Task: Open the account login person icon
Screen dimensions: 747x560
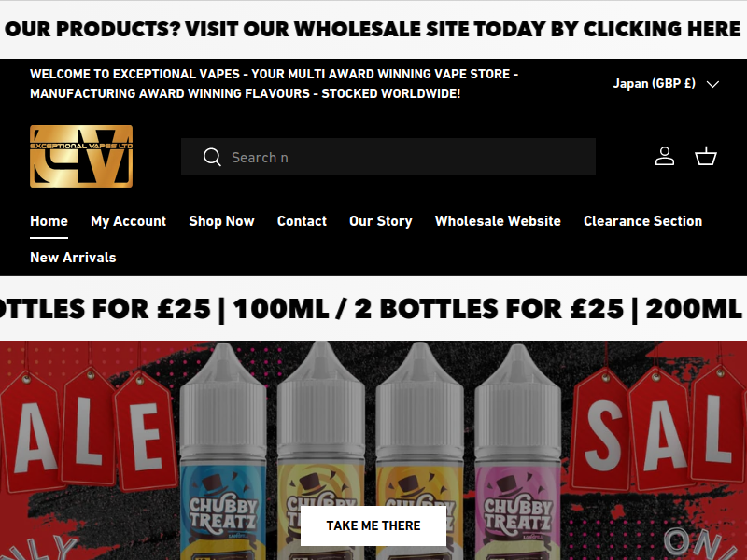Action: pos(665,156)
